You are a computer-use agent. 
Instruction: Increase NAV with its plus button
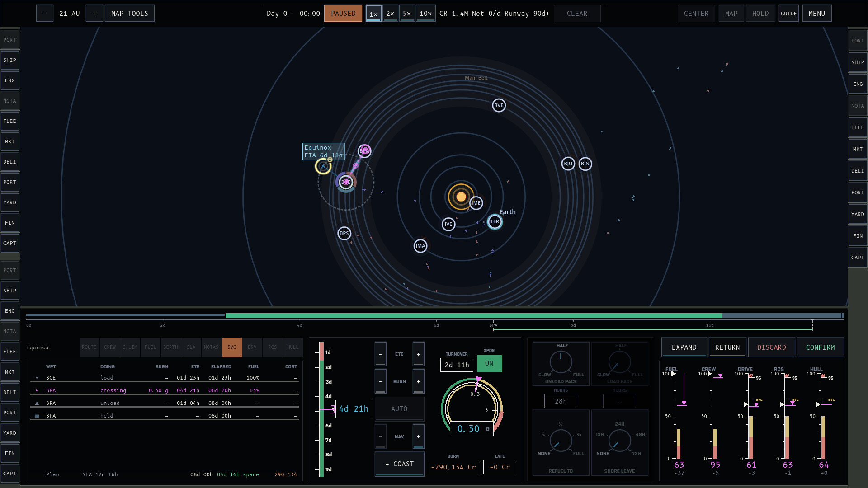tap(419, 436)
